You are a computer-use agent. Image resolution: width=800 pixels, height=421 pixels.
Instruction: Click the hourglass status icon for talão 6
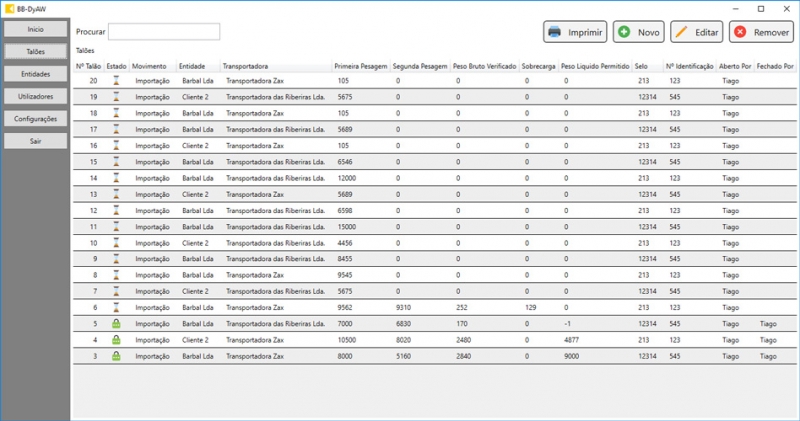[116, 307]
